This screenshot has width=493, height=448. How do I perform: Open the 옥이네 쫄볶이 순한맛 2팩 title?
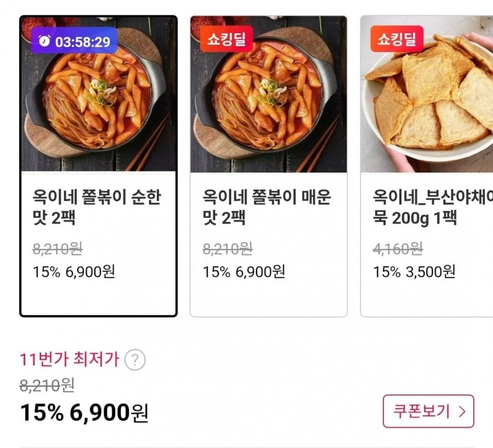96,208
